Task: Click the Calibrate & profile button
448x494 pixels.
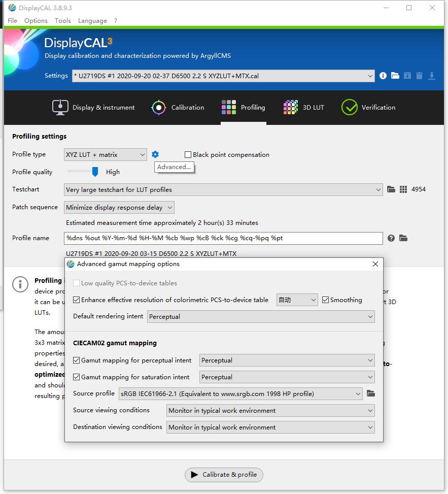Action: (x=224, y=475)
